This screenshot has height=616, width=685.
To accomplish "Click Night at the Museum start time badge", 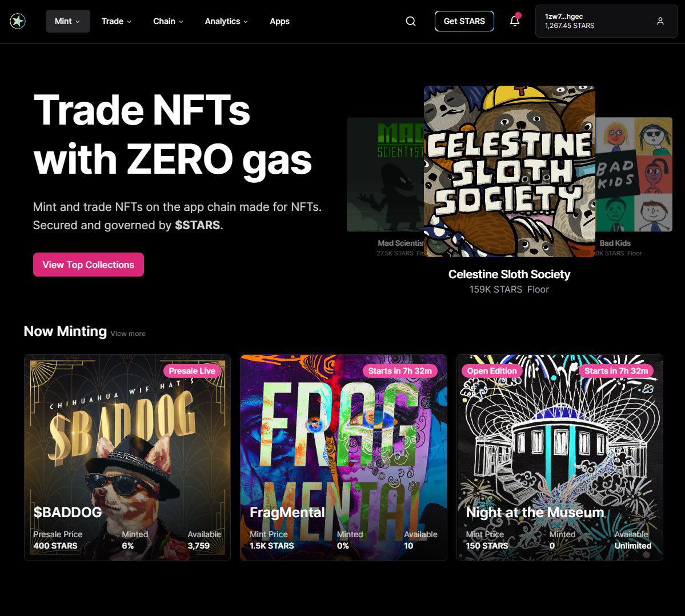I will 616,371.
